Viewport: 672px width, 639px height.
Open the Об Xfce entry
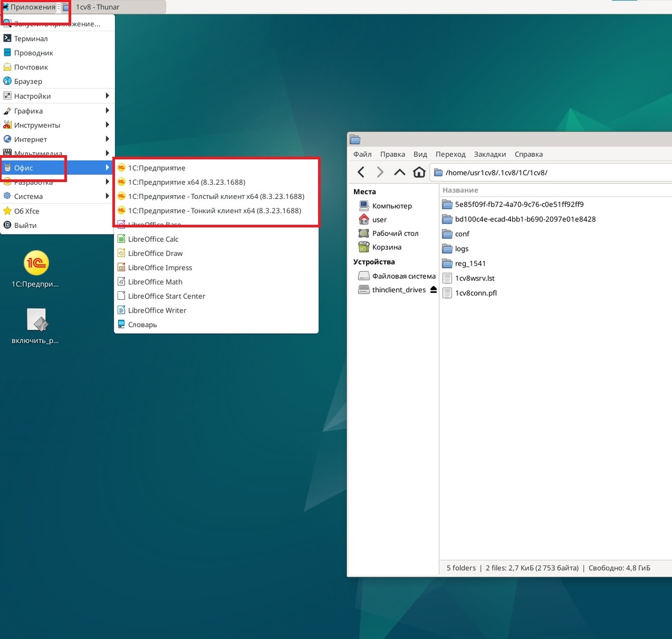pyautogui.click(x=57, y=211)
